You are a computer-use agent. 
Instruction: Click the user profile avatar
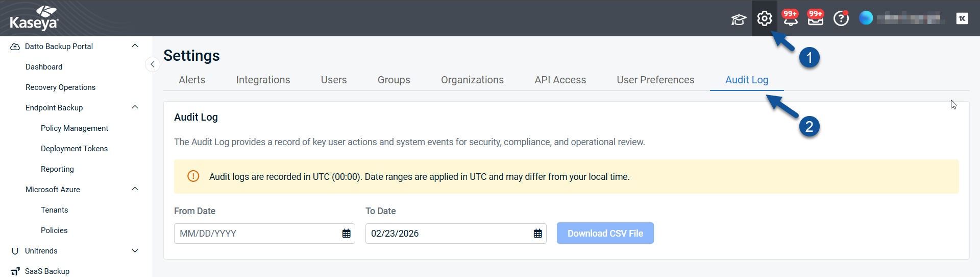pyautogui.click(x=866, y=18)
